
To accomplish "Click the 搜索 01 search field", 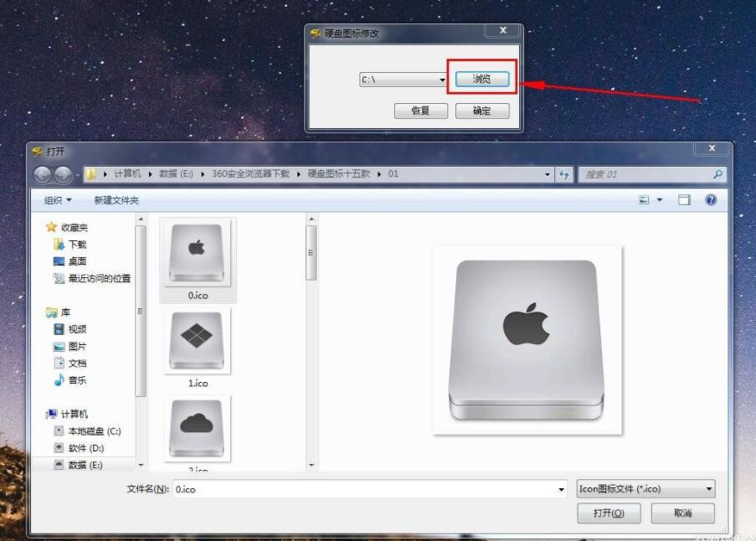I will point(646,174).
